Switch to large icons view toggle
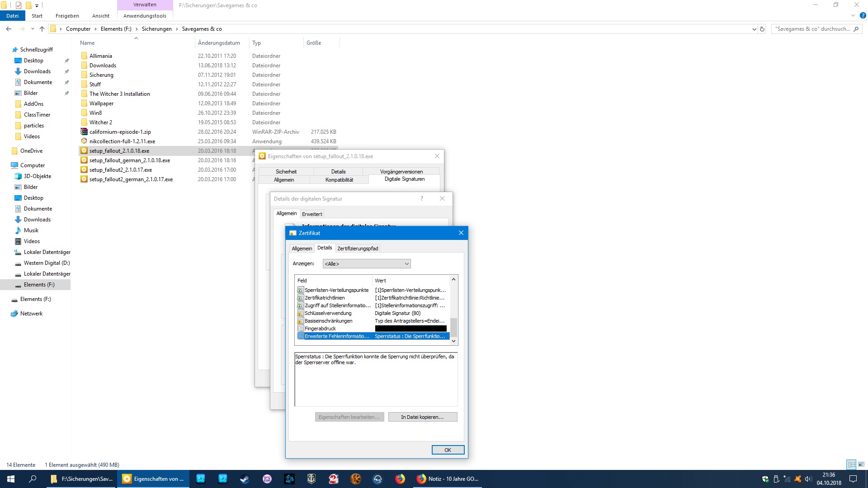The image size is (868, 488). (861, 465)
